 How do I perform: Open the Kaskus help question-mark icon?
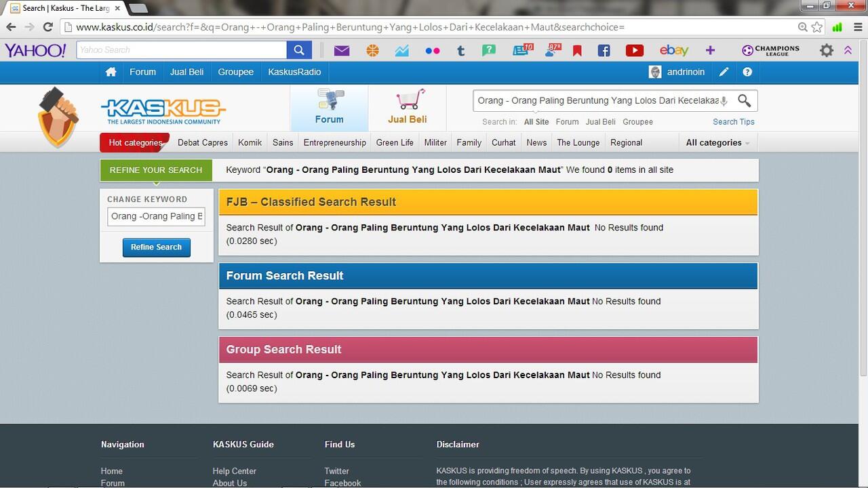[747, 72]
